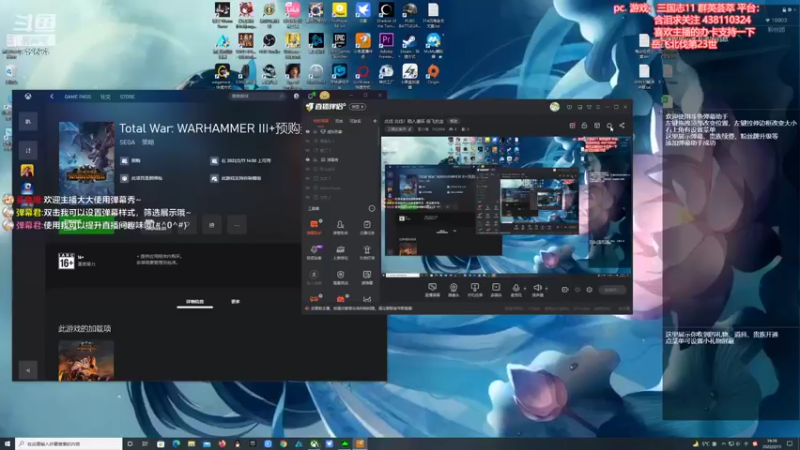
Task: Add camera source below preview
Action: [453, 290]
